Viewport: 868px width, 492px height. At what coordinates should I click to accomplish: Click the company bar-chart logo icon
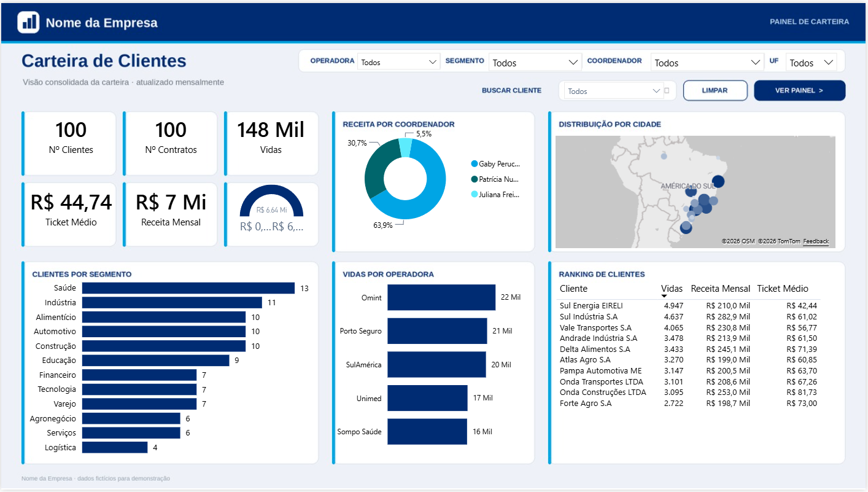[28, 22]
